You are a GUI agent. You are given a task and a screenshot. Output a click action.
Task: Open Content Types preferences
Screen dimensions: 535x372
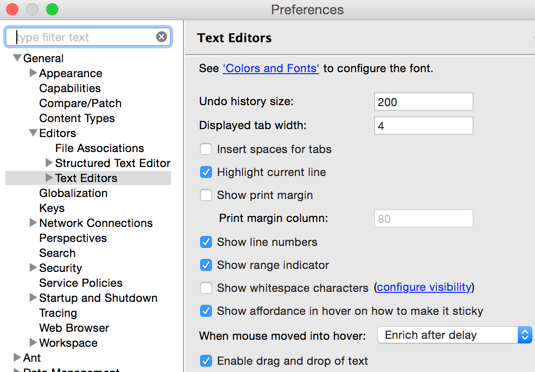click(77, 118)
